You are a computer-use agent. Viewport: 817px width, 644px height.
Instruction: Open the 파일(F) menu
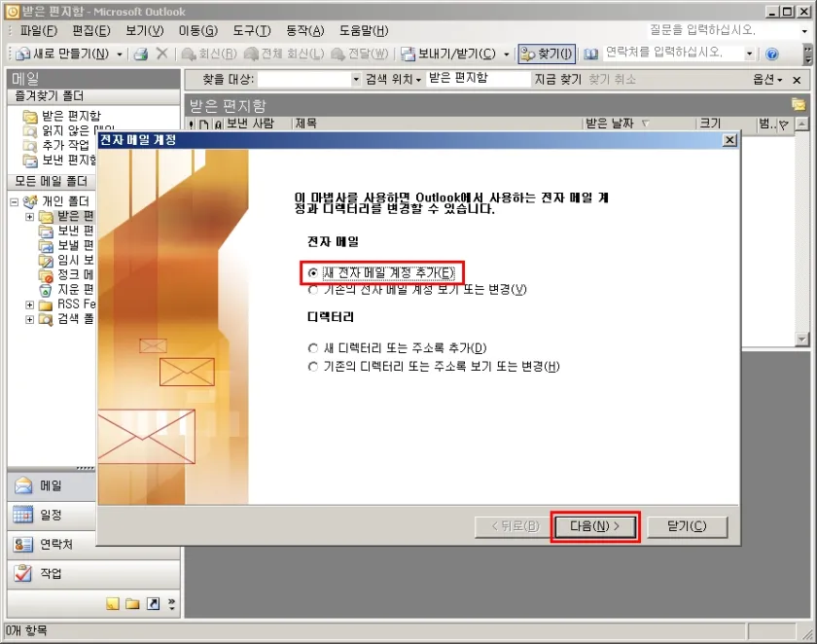39,31
